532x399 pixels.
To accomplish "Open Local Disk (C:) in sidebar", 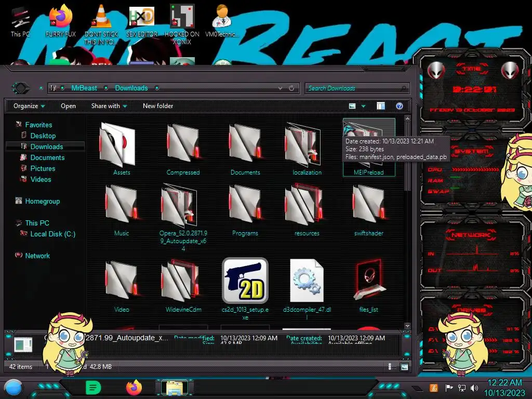I will [x=52, y=234].
